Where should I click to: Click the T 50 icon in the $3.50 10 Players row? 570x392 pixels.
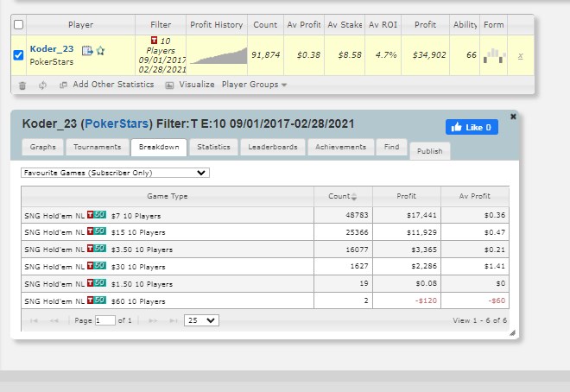coord(97,249)
